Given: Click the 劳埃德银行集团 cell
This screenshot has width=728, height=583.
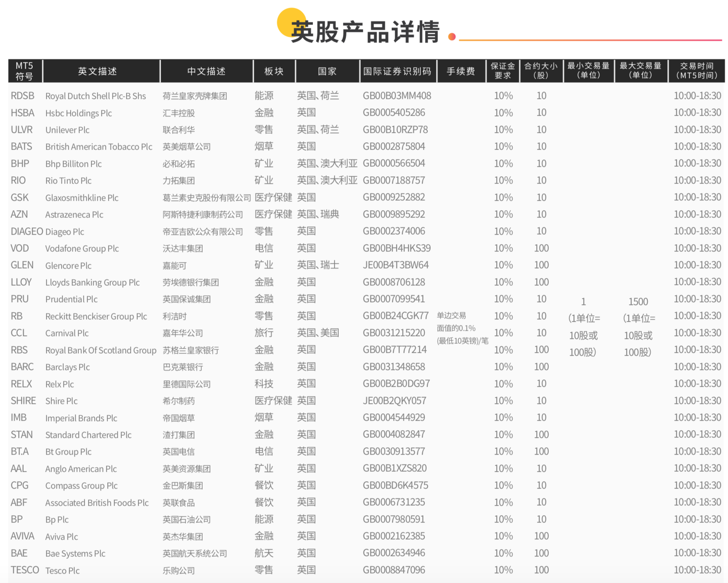Looking at the screenshot, I should pyautogui.click(x=191, y=283).
